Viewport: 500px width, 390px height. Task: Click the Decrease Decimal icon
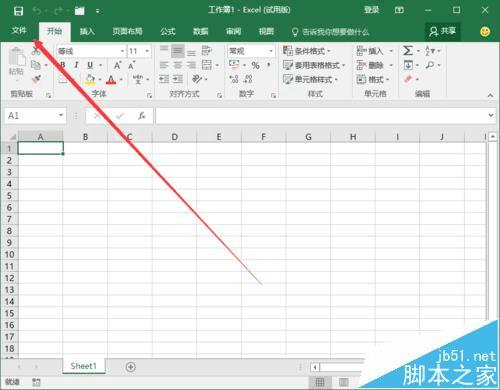pos(248,79)
